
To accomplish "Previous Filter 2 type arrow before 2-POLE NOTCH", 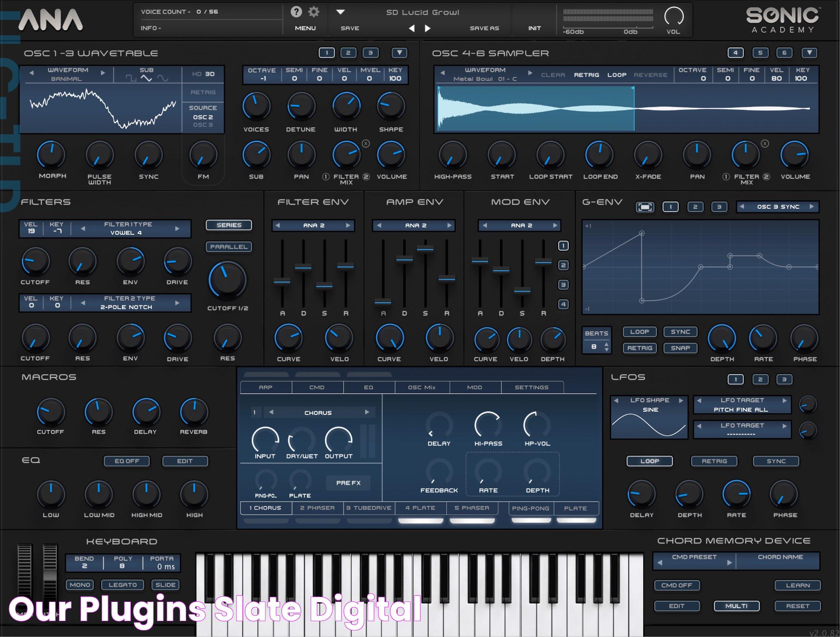I will [x=83, y=303].
